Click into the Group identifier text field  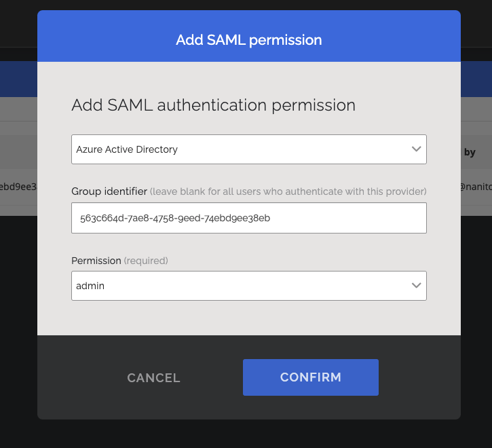click(x=248, y=218)
